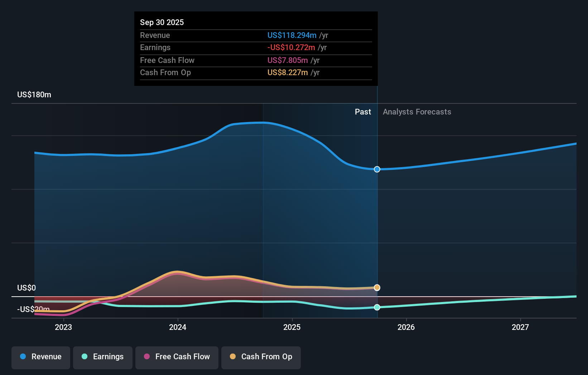Click the Revenue value in the tooltip
Screen dimensions: 588x375
click(x=292, y=35)
